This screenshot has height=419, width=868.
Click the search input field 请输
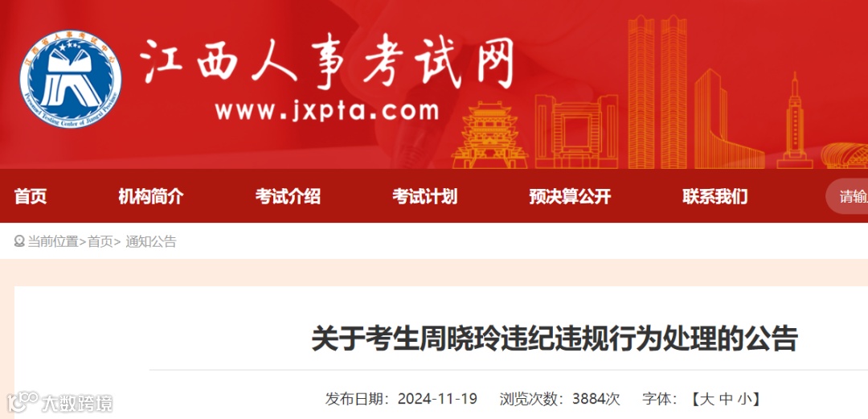click(x=847, y=196)
